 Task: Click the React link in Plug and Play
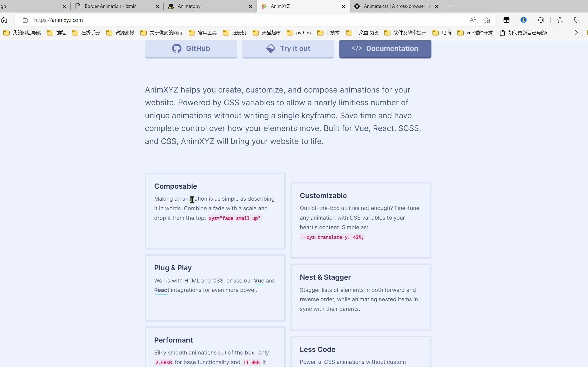tap(161, 290)
